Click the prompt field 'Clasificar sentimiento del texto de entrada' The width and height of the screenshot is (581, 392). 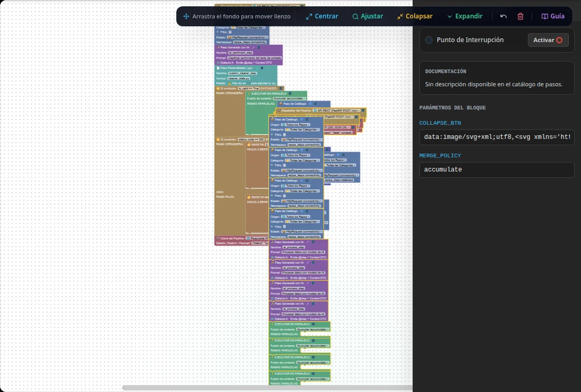[255, 58]
